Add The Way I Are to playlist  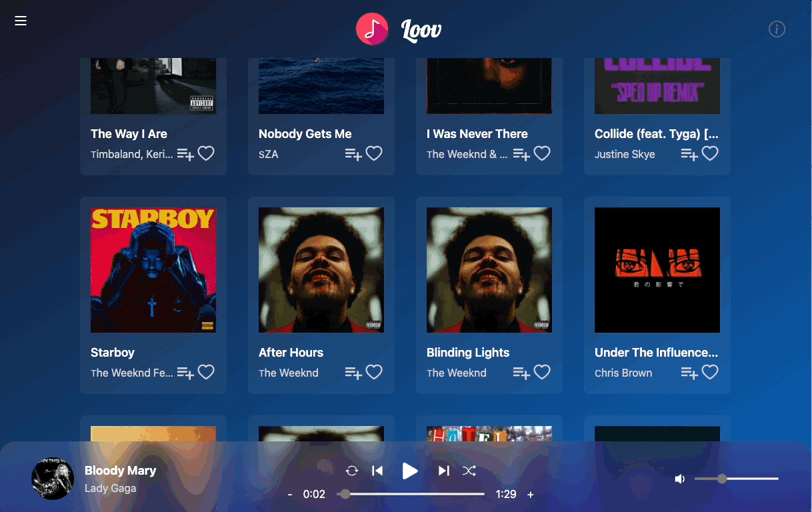coord(185,155)
